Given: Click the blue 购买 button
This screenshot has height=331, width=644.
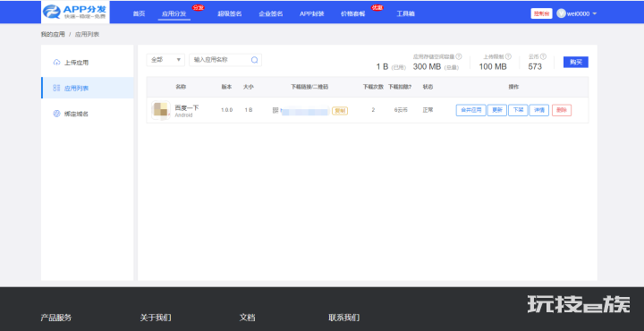Looking at the screenshot, I should click(576, 62).
